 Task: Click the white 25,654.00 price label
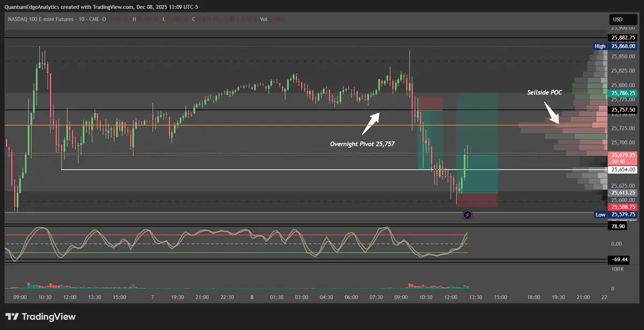[623, 170]
